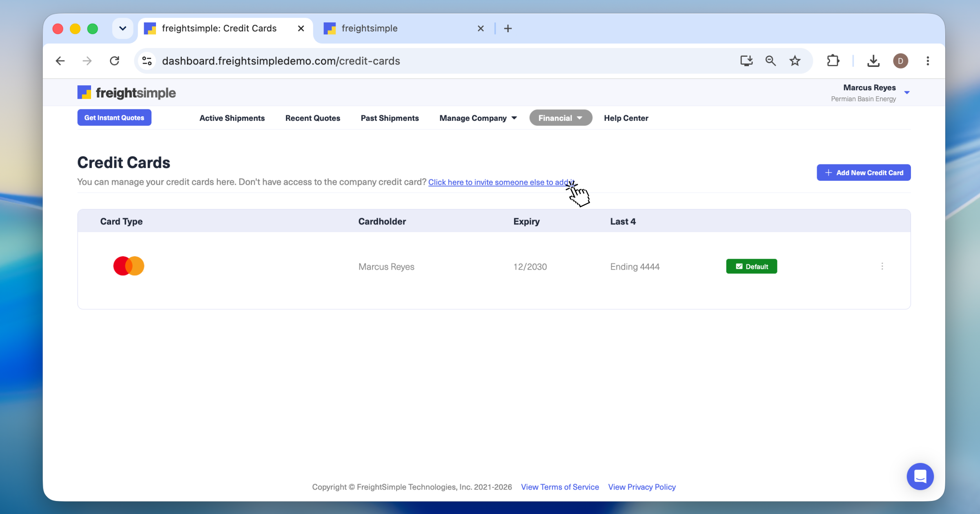The image size is (980, 514).
Task: Click the green maximize window button
Action: (x=93, y=29)
